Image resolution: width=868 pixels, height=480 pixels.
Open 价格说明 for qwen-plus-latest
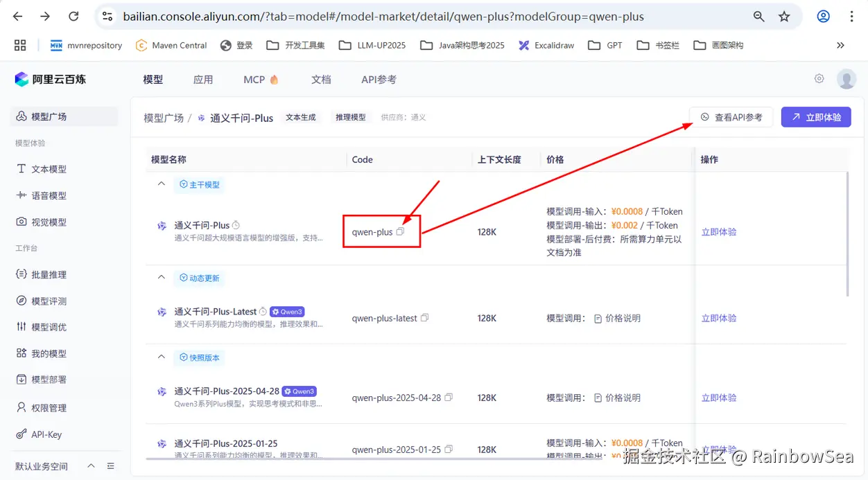click(x=617, y=319)
